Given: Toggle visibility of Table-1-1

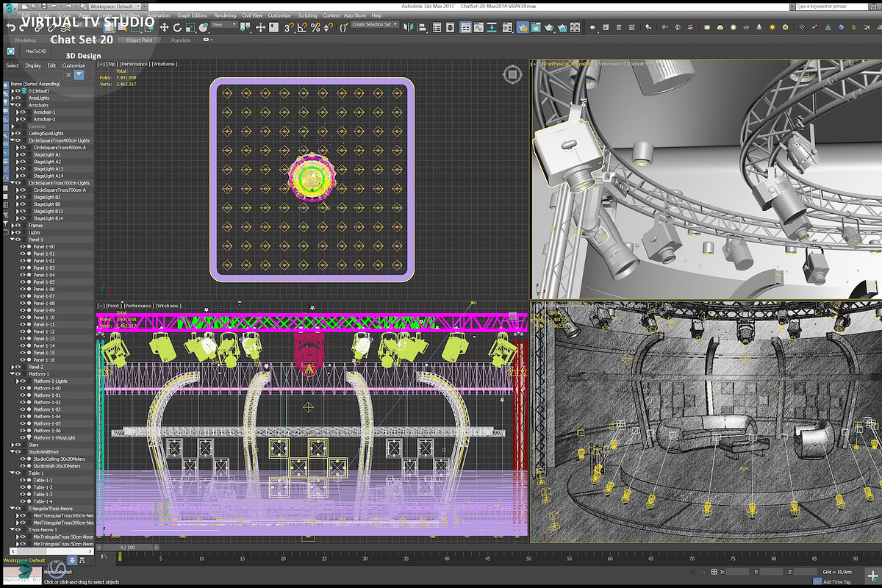Looking at the screenshot, I should click(23, 480).
